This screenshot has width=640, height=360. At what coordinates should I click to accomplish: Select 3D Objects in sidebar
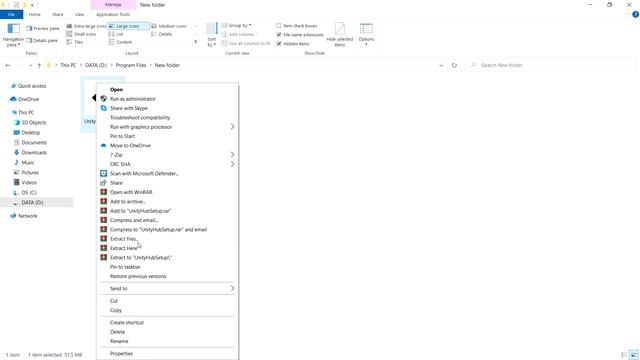[30, 122]
